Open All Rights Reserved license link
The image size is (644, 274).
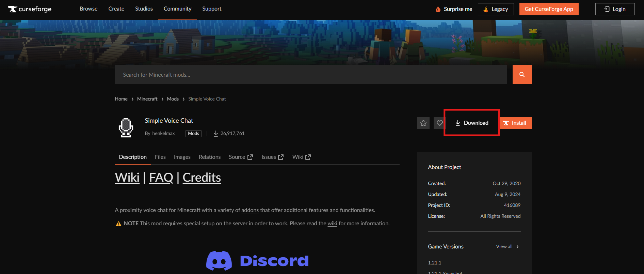[x=500, y=216]
